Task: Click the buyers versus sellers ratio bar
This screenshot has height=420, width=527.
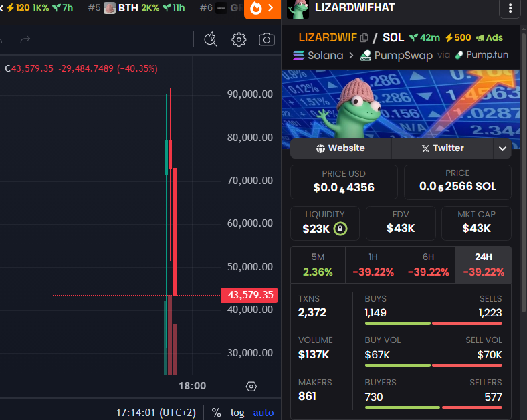Action: [x=433, y=407]
